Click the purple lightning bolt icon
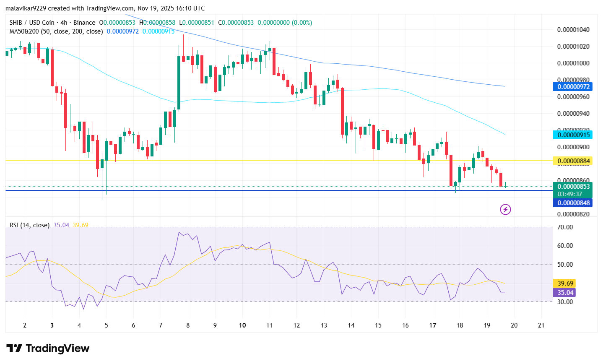This screenshot has width=603, height=364. tap(505, 209)
